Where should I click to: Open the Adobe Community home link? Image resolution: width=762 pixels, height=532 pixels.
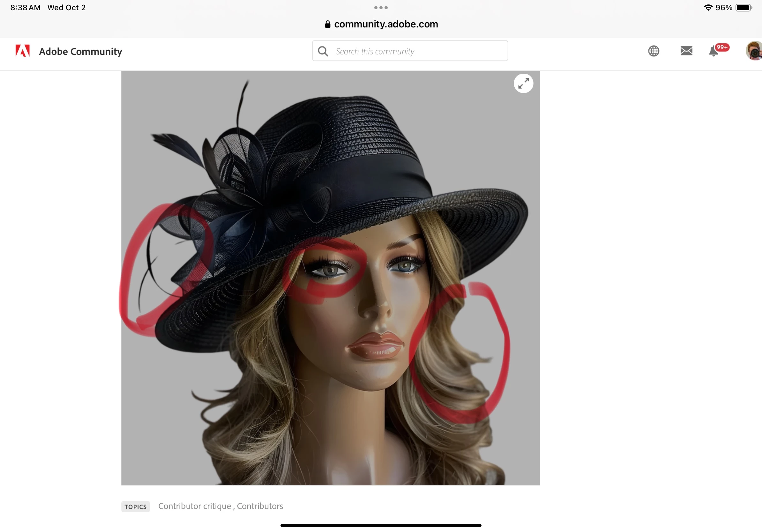[80, 51]
